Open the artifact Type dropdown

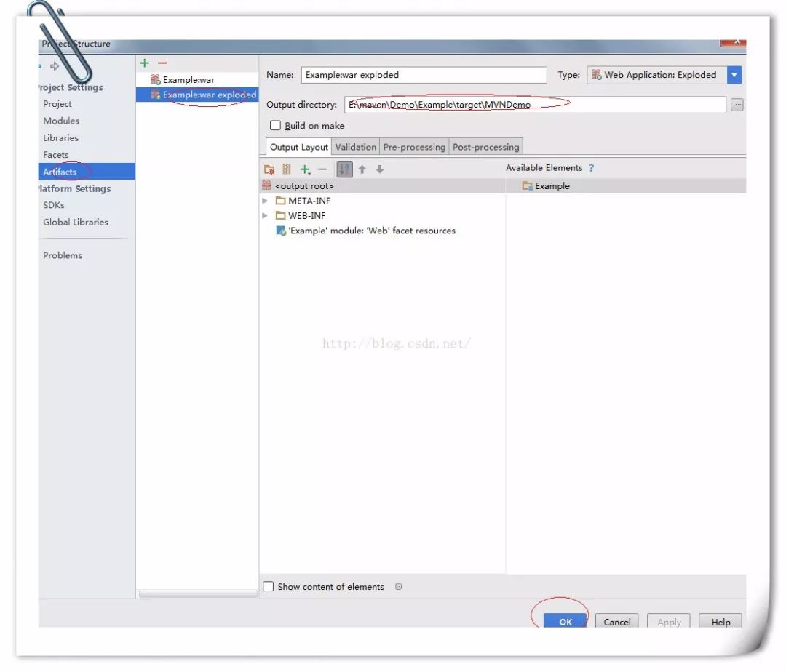pos(734,75)
